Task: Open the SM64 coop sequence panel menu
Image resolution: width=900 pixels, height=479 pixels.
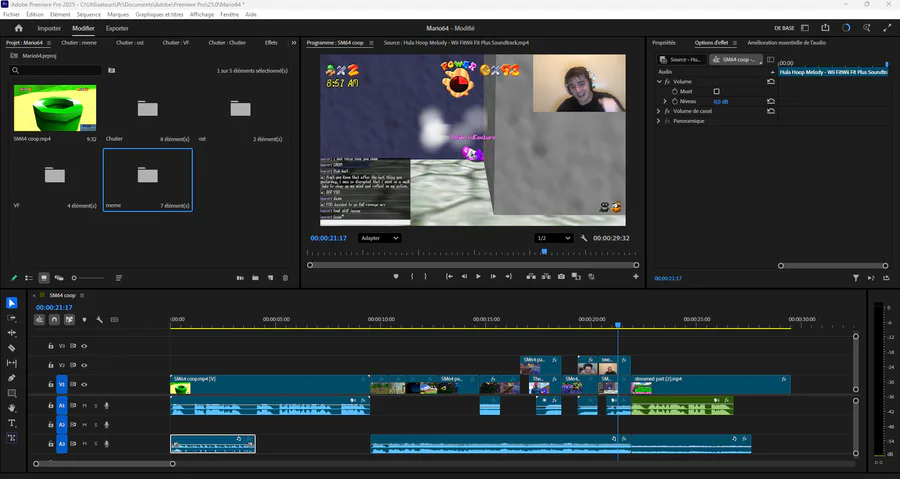Action: [82, 295]
